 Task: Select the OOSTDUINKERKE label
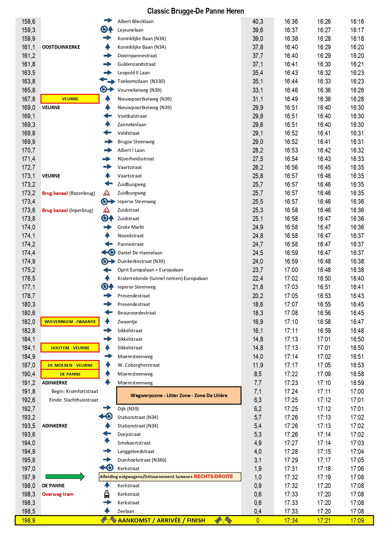tap(61, 47)
